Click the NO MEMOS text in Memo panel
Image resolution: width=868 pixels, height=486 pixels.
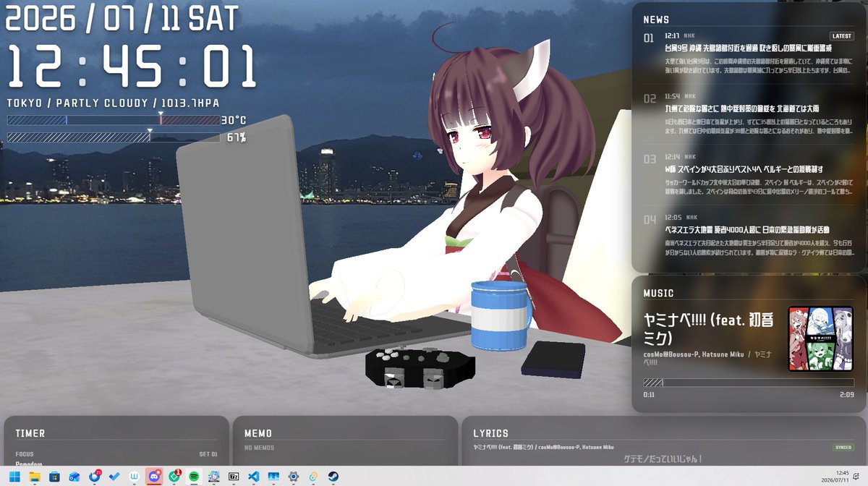(x=260, y=448)
